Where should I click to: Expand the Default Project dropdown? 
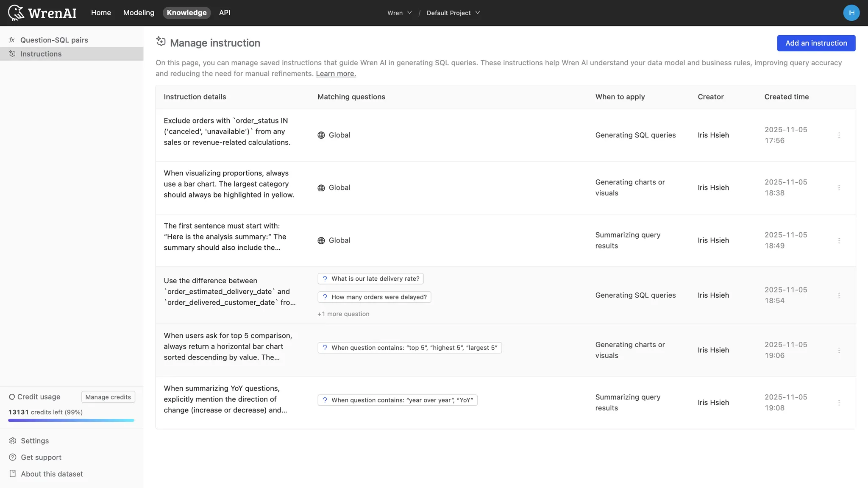pos(453,13)
